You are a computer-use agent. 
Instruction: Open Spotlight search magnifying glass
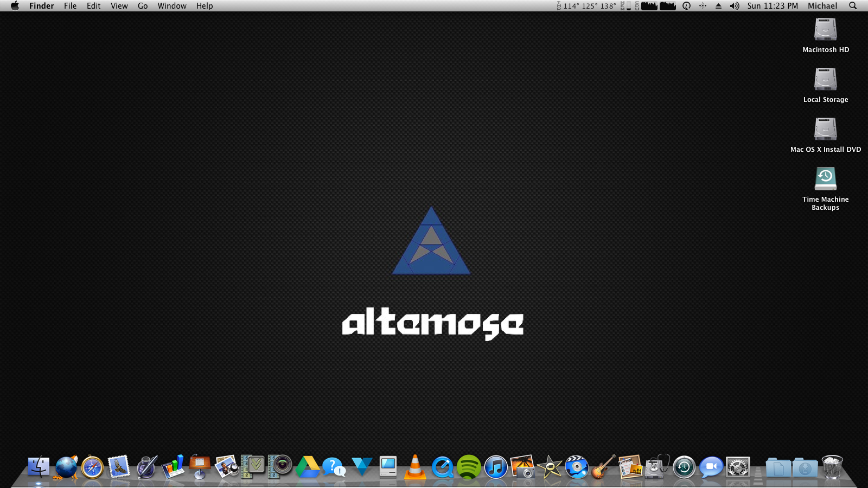point(853,6)
